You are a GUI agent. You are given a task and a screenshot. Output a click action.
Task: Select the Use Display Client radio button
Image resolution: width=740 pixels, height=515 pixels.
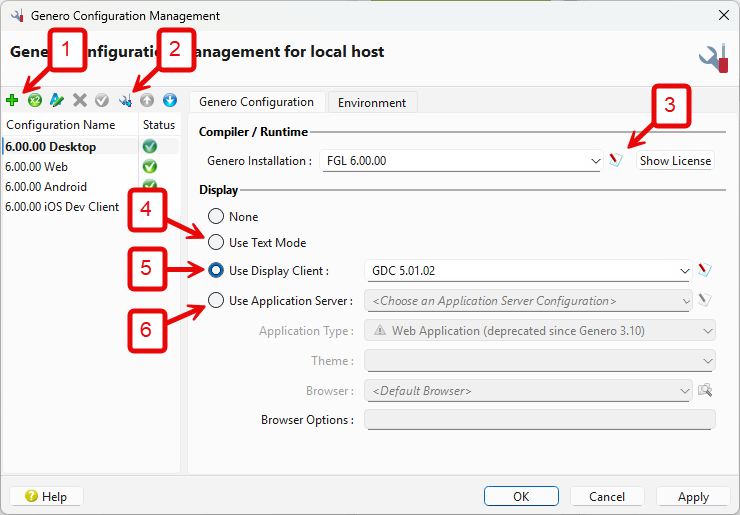(x=216, y=270)
